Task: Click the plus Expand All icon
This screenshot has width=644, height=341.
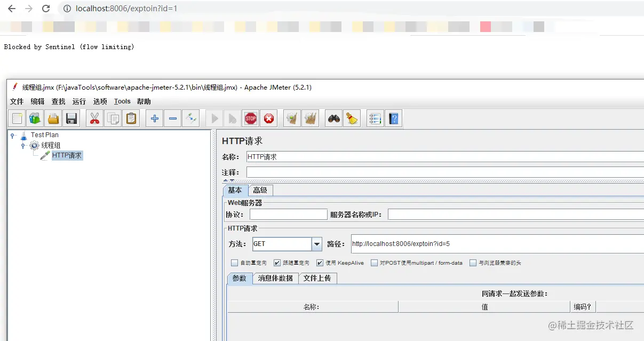Action: pos(155,118)
